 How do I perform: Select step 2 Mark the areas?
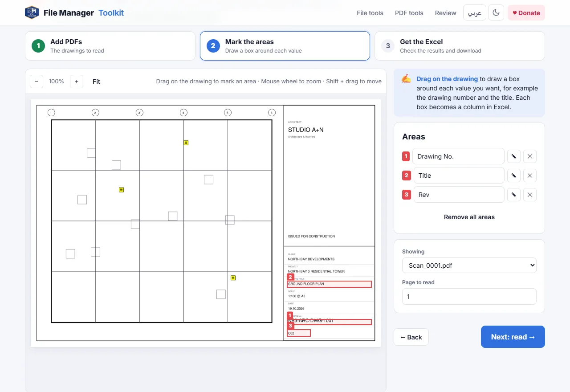(285, 46)
